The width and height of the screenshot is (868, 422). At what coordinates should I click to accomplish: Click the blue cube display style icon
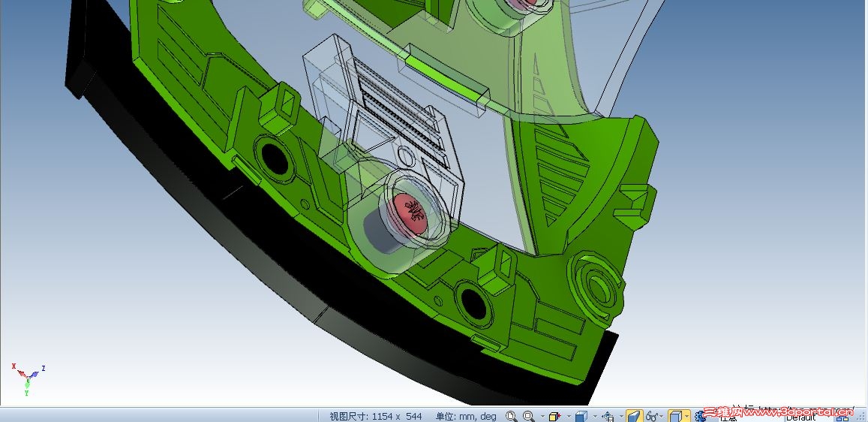581,416
